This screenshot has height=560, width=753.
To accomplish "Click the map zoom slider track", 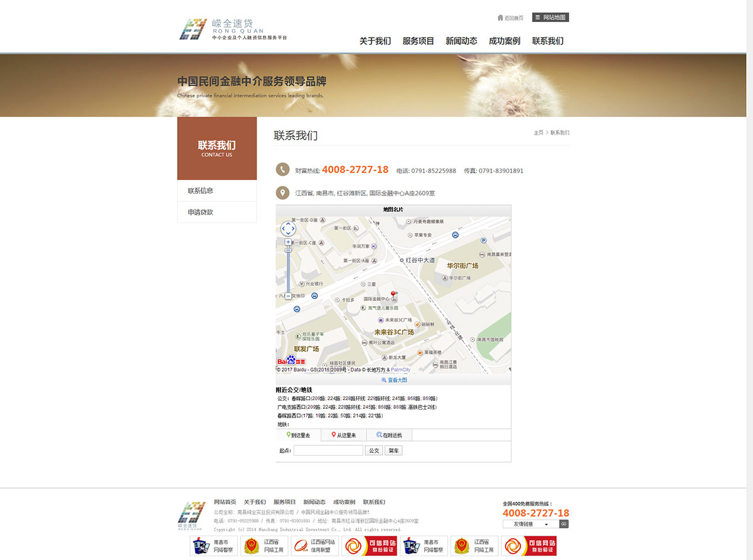I will coord(288,270).
